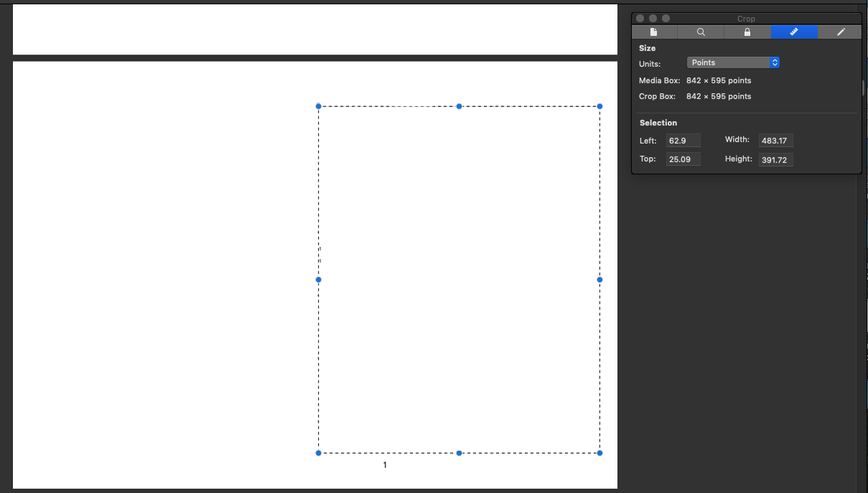Viewport: 868px width, 493px height.
Task: Select the top-left crop selection handle
Action: pyautogui.click(x=318, y=106)
